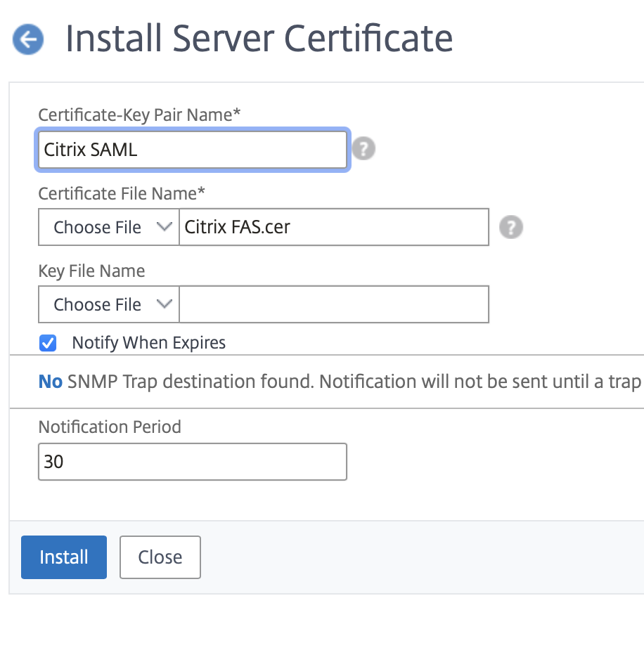This screenshot has height=655, width=644.
Task: Click the SNMP Trap destination warning text
Action: coord(340,382)
